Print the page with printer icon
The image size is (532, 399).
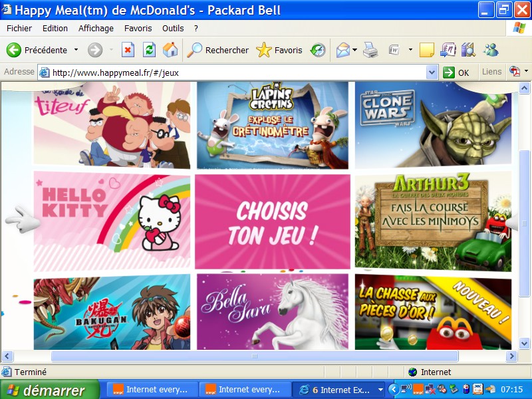point(370,51)
